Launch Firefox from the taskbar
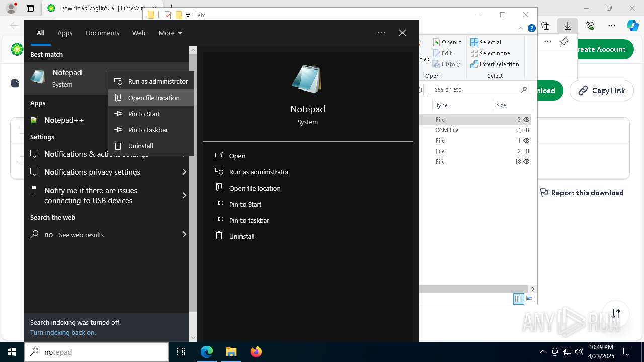 point(256,352)
